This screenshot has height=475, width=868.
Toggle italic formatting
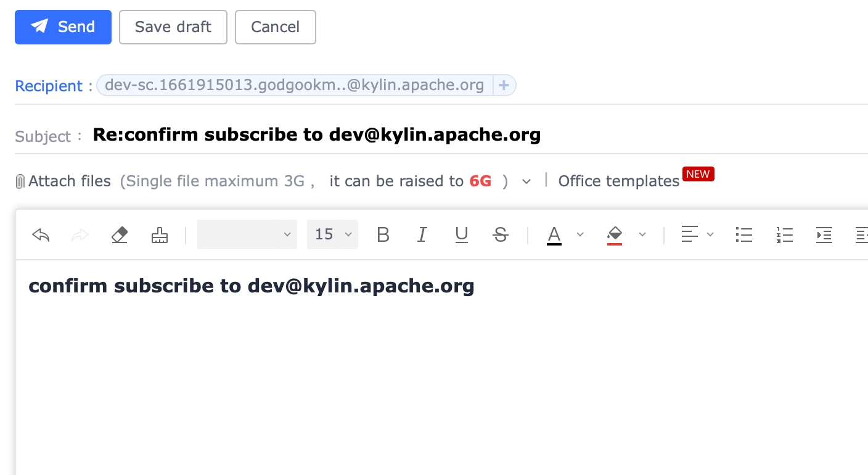(x=422, y=235)
